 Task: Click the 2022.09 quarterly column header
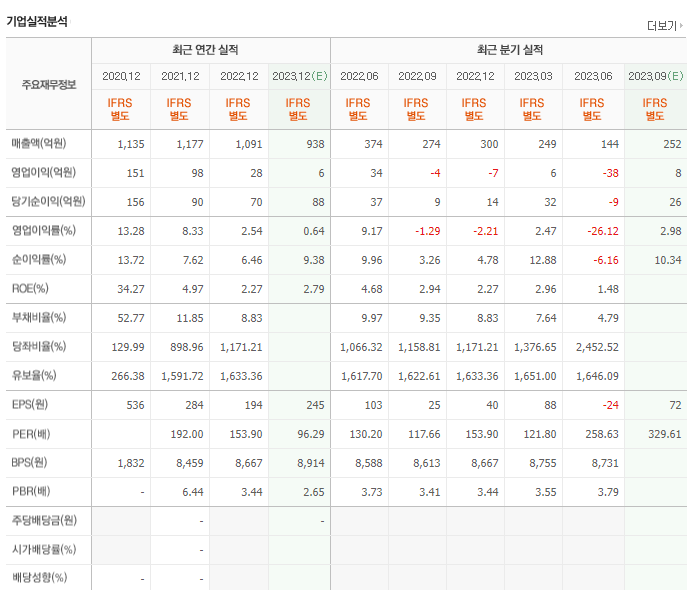click(417, 76)
